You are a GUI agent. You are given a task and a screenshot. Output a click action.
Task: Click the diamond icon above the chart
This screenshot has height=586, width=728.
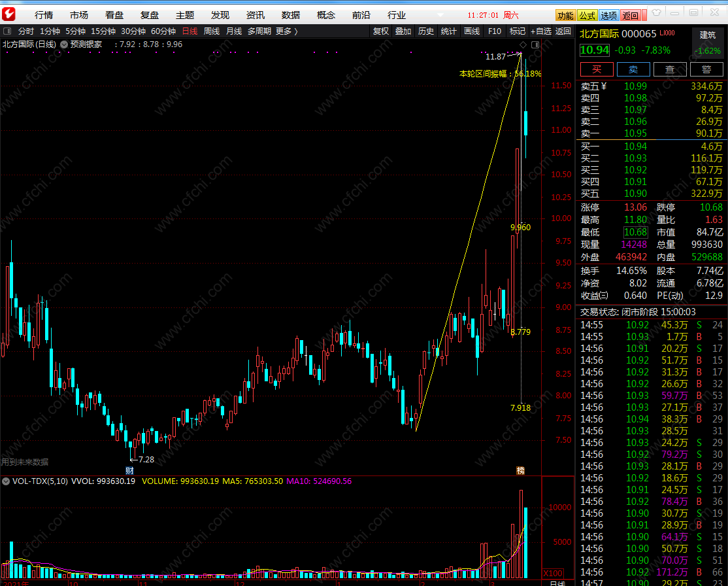tap(523, 44)
